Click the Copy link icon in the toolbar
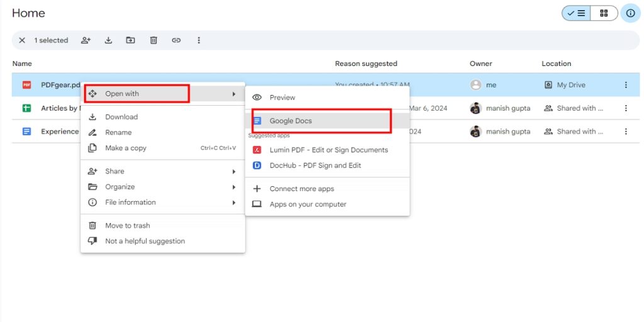The width and height of the screenshot is (644, 322). [x=176, y=40]
